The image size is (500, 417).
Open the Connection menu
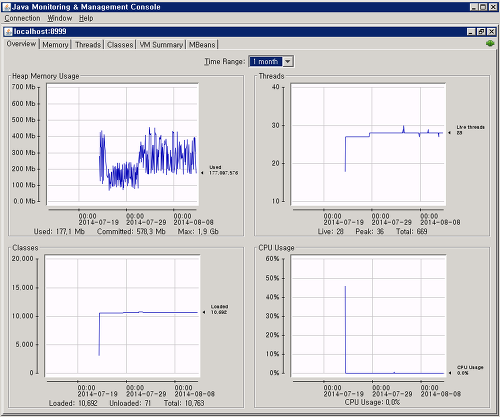(22, 18)
